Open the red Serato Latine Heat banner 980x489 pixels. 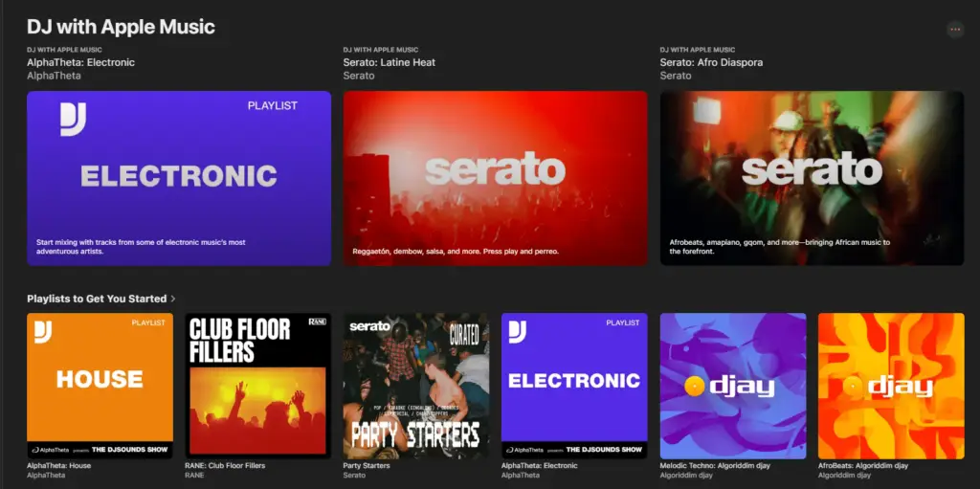(x=495, y=178)
